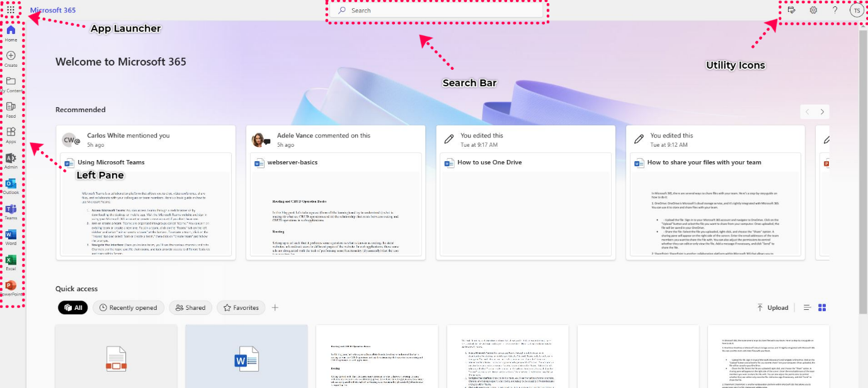This screenshot has height=388, width=868.
Task: Show previous recommended items arrow
Action: (x=808, y=111)
